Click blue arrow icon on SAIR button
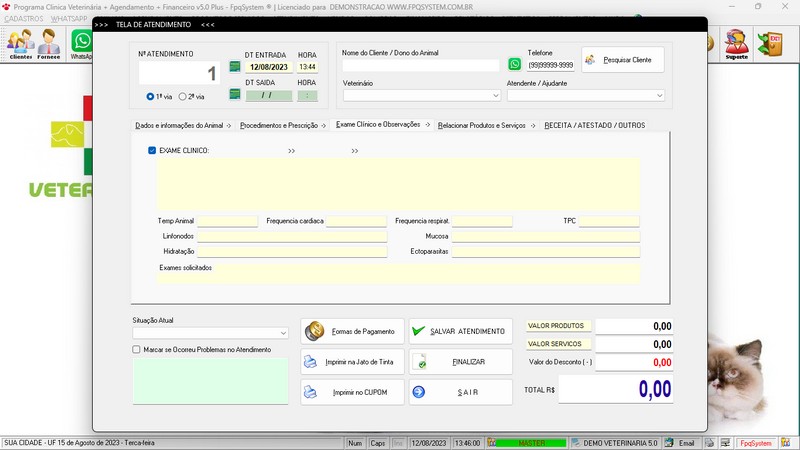 coord(418,392)
